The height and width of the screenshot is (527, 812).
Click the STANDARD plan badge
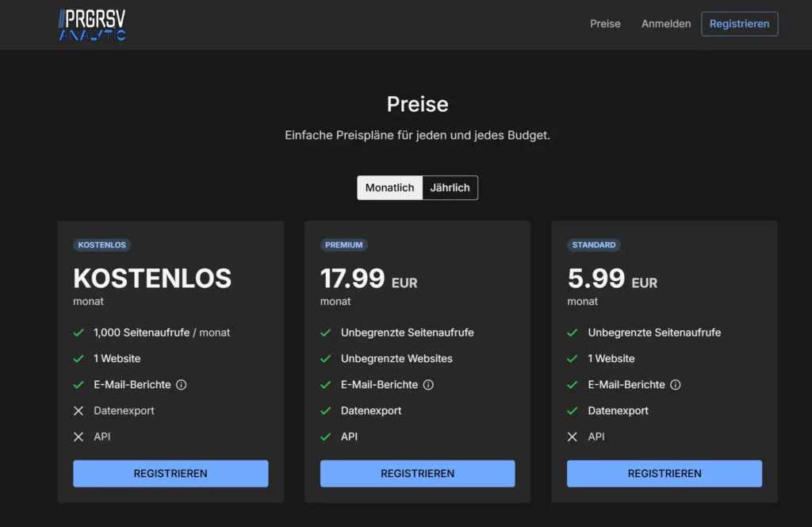point(594,245)
